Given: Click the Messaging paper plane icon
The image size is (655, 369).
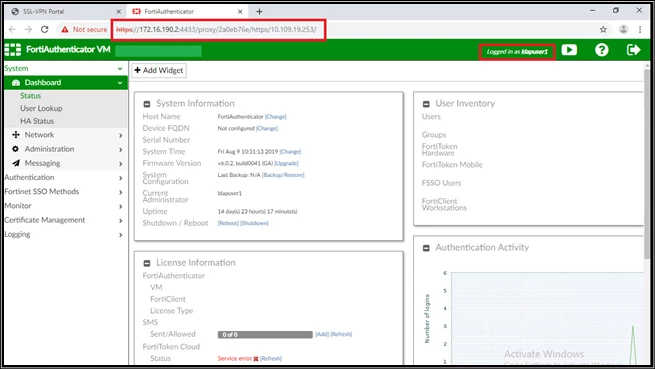Looking at the screenshot, I should [x=16, y=163].
